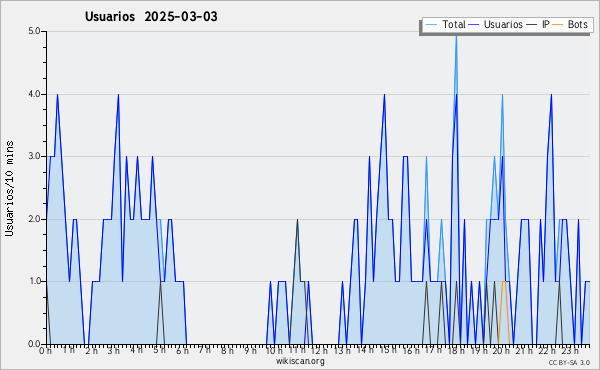Click the IP peak of 2.0 near 11 h
600x370 pixels.
[297, 220]
